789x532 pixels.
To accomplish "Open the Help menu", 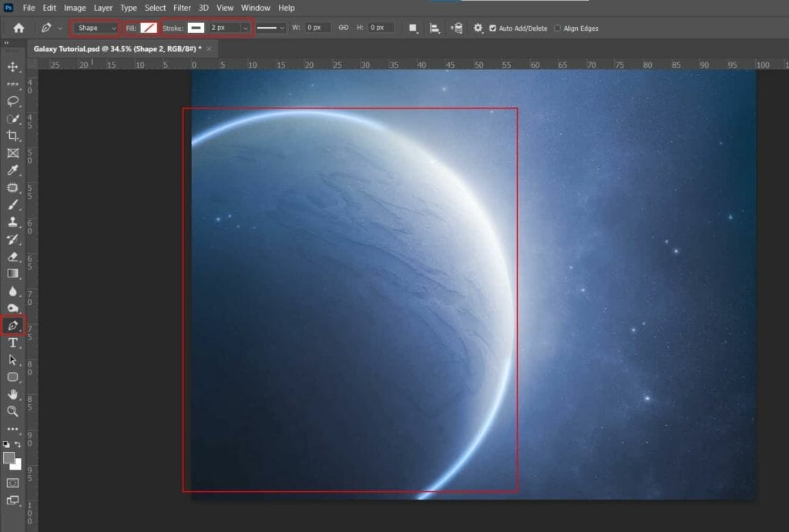I will tap(287, 8).
